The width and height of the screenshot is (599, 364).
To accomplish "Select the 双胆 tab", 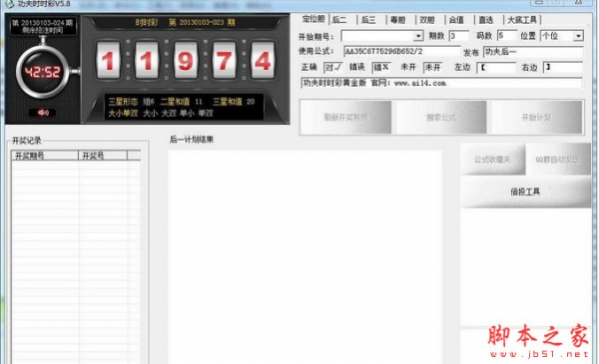I will click(427, 20).
